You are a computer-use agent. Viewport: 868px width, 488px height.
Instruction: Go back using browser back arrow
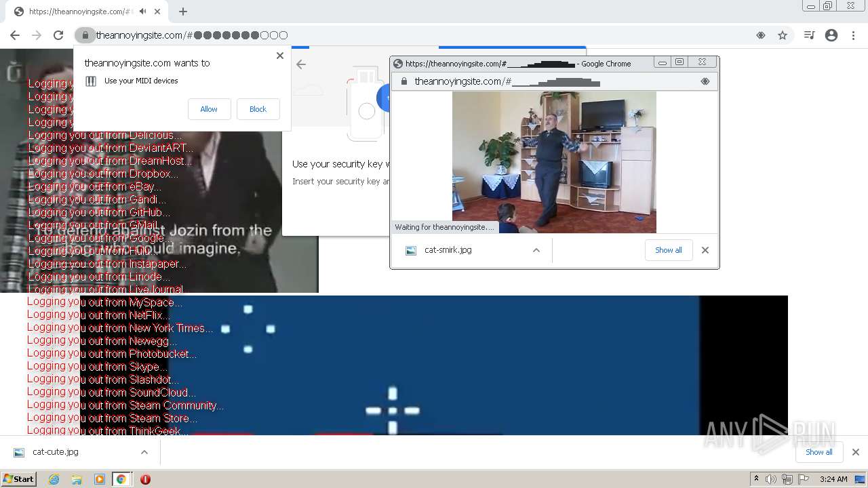pyautogui.click(x=15, y=35)
